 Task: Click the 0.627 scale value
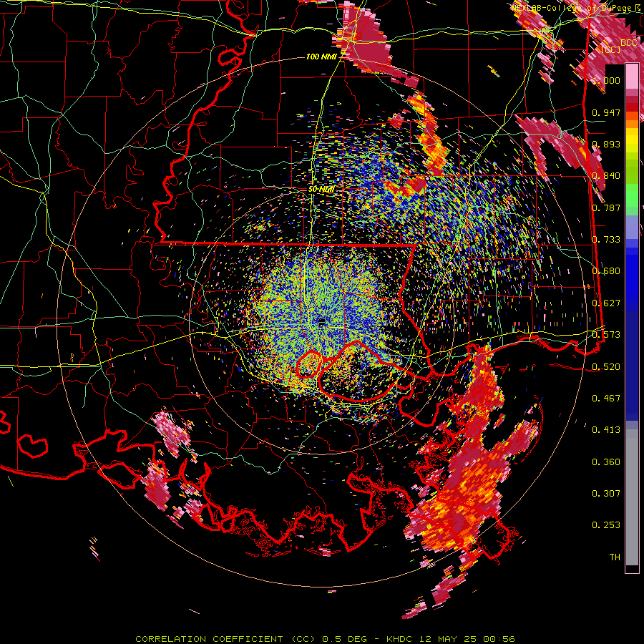606,303
